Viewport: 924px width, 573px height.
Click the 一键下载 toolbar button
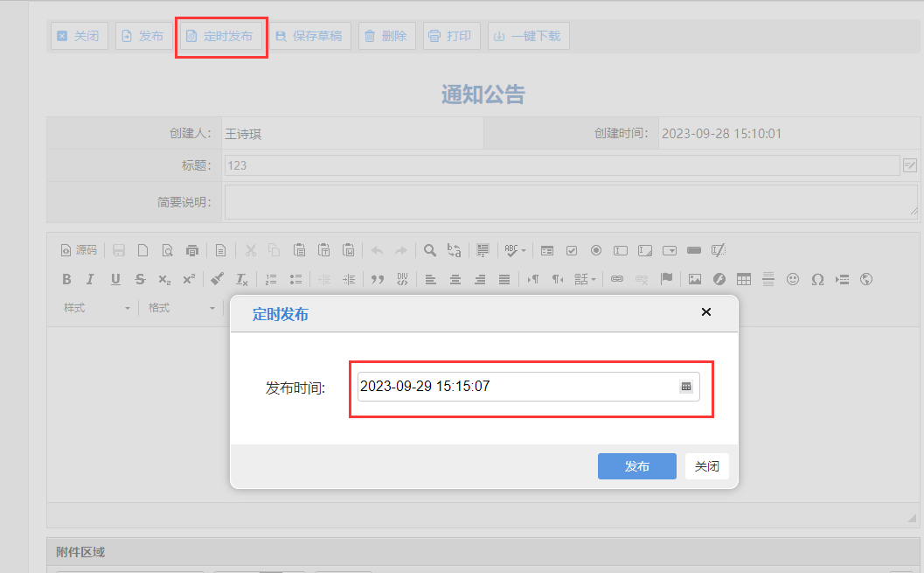coord(529,36)
